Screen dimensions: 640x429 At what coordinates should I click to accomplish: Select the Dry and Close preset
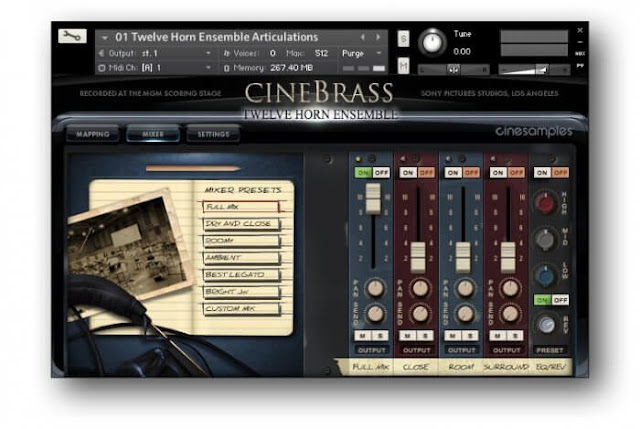(x=241, y=224)
